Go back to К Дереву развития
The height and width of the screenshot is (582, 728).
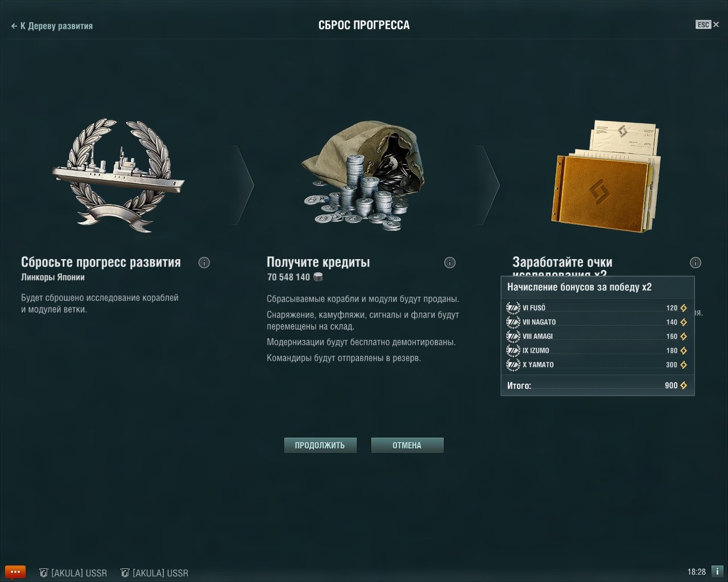[x=52, y=26]
